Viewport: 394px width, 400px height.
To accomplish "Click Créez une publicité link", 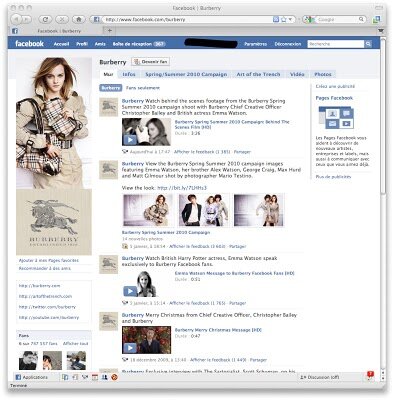I will 335,86.
